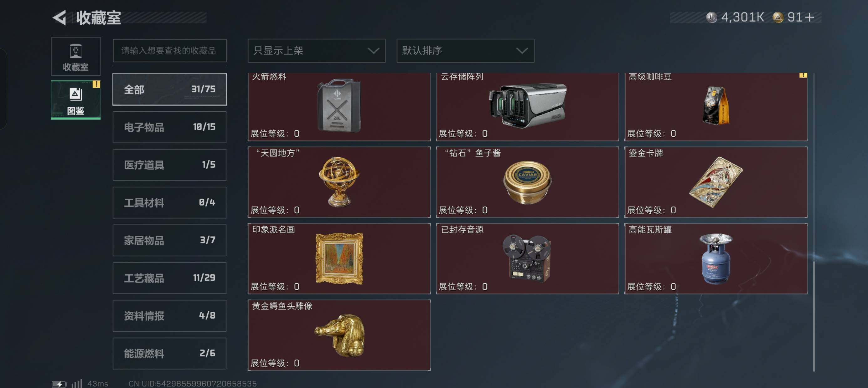Switch to 电子物品 category tab

[169, 127]
